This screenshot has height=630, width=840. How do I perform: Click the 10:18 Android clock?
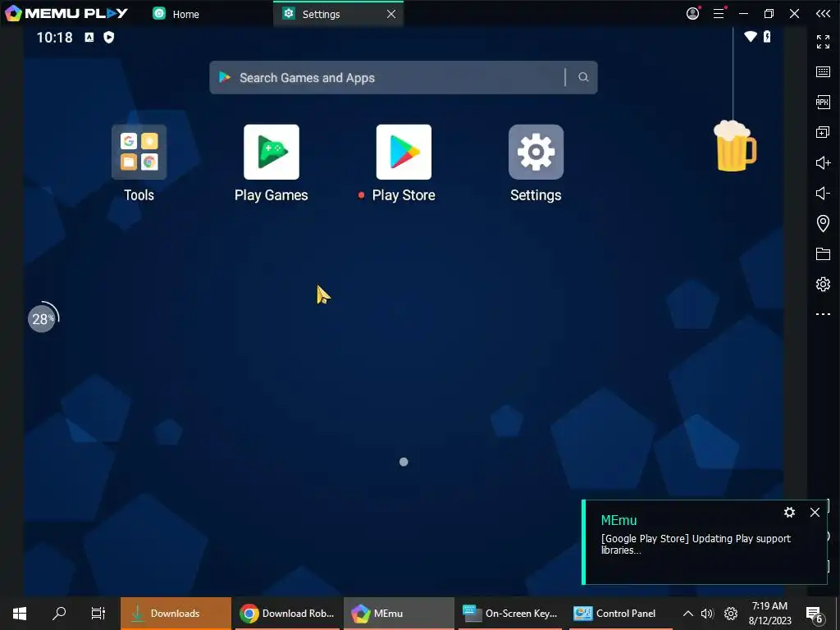click(54, 37)
